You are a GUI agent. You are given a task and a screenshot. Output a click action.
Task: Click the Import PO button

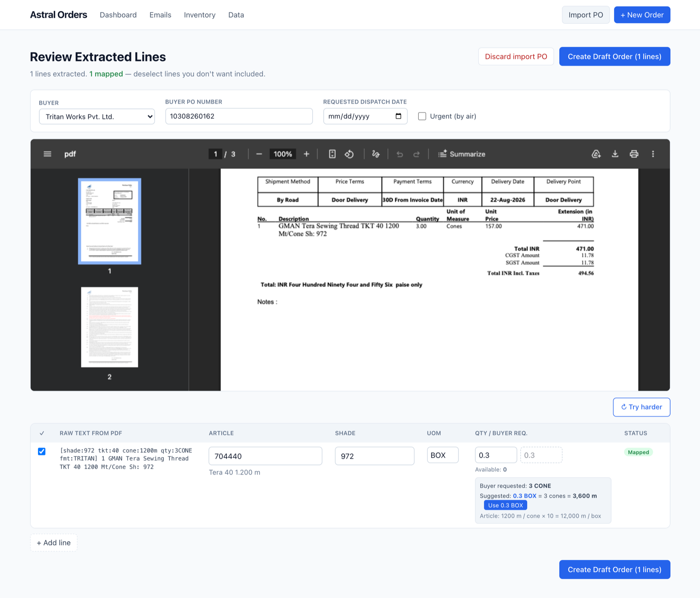point(585,15)
